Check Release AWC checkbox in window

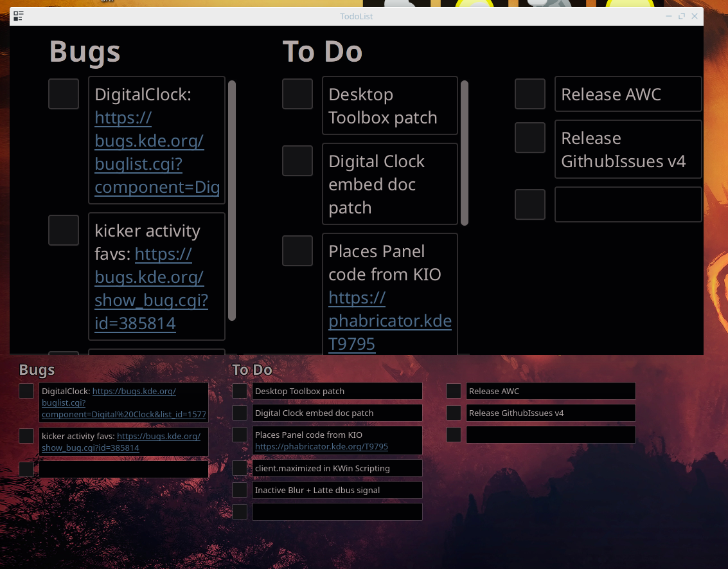[x=529, y=94]
